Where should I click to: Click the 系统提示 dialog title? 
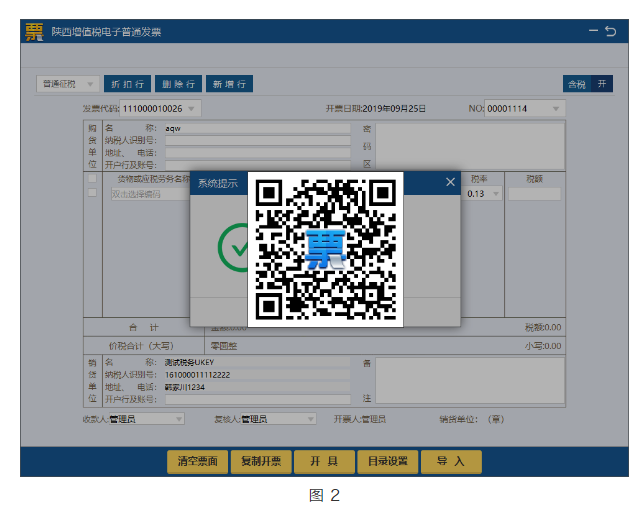click(x=218, y=183)
